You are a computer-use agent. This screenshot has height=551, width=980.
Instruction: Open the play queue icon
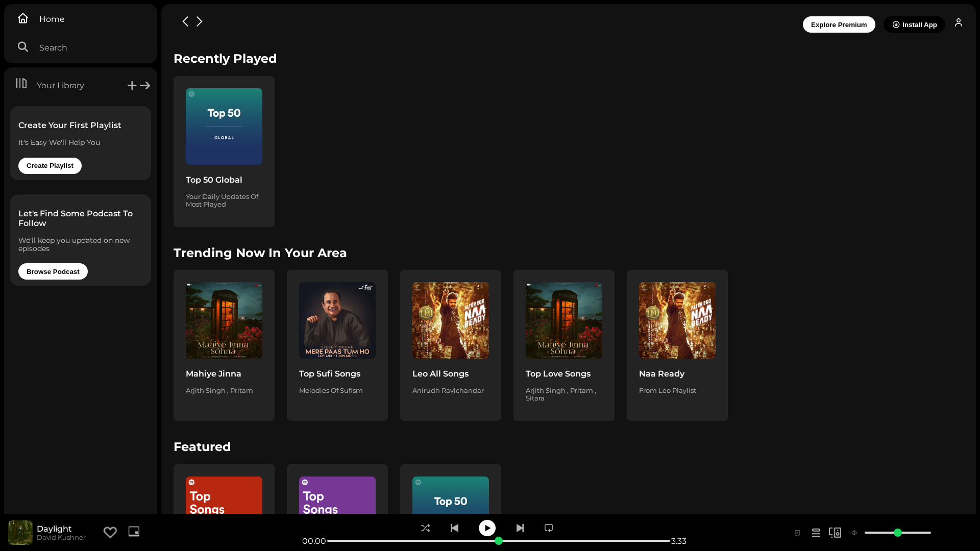coord(816,533)
